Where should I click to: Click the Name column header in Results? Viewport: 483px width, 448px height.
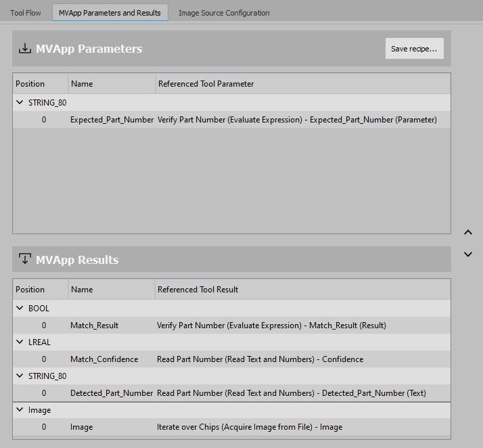[82, 290]
